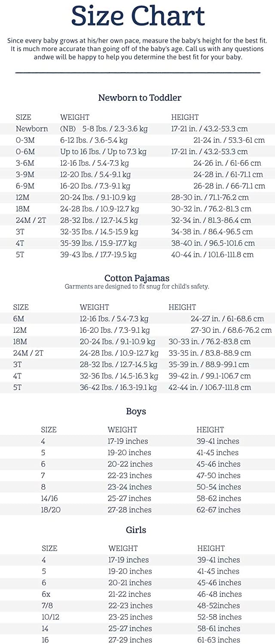Viewport: 275px width, 644px height.
Task: Select the 0-3M size label
Action: tap(25, 140)
